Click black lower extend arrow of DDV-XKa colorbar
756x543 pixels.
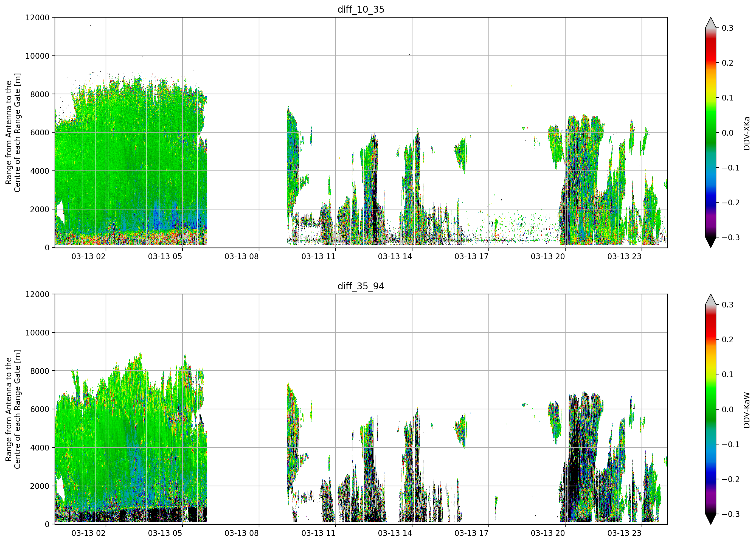tap(711, 242)
